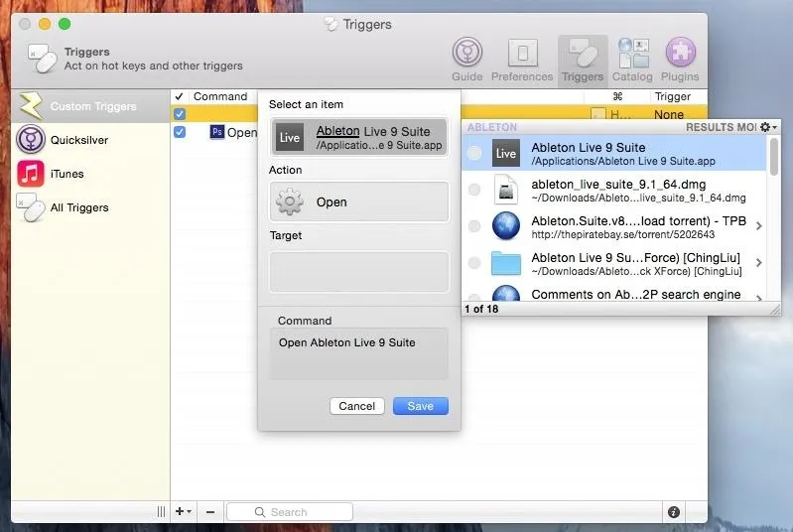Click the sidebar resize handle icon
The height and width of the screenshot is (532, 793).
161,512
